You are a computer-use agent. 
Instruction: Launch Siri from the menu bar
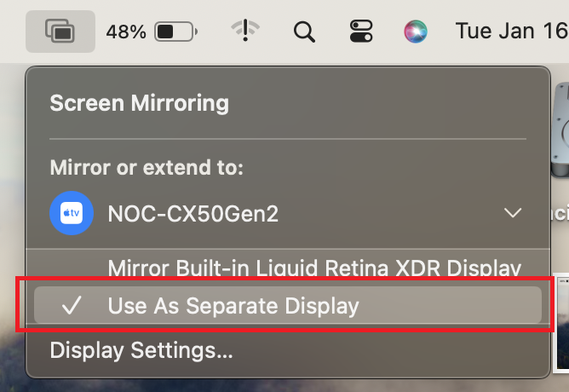coord(416,32)
